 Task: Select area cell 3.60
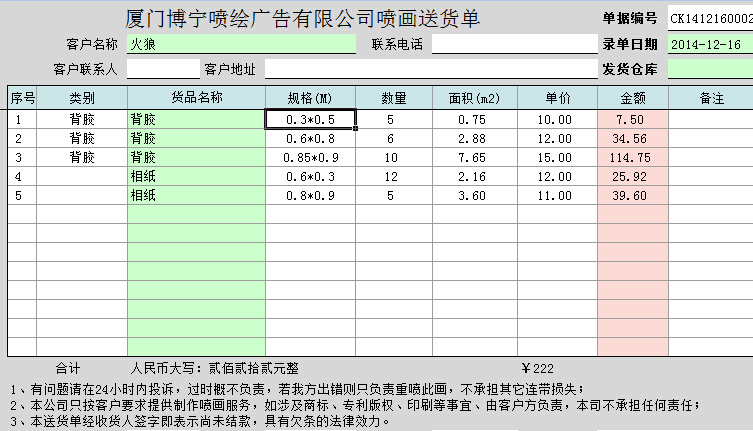[475, 196]
